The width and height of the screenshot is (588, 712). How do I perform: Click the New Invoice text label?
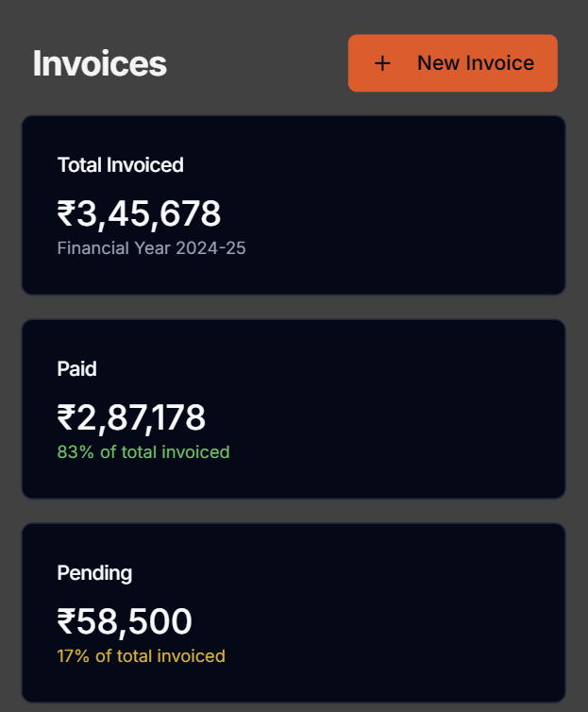(475, 63)
